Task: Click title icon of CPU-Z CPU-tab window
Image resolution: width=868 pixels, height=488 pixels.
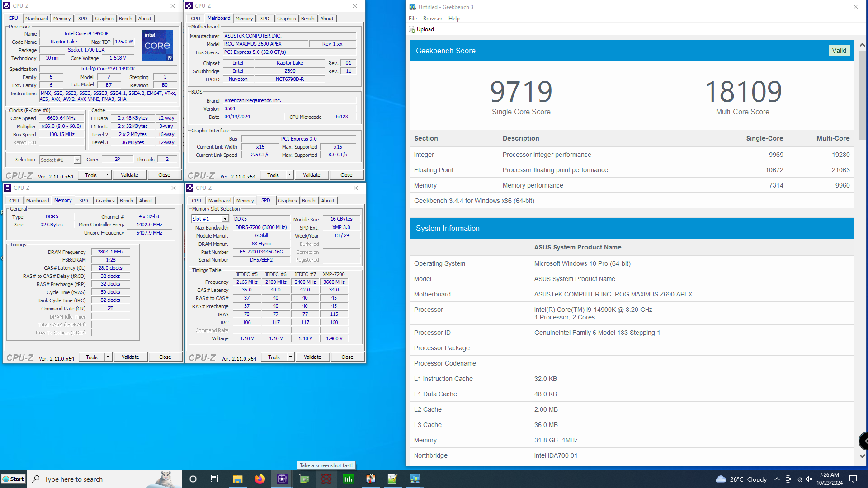Action: coord(7,6)
